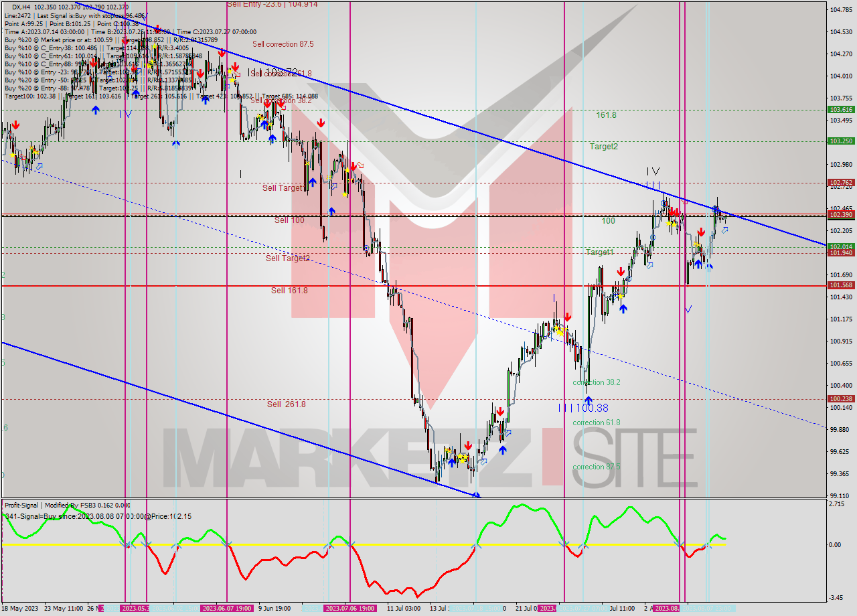Select the '341-Signal=Buy since' indicator text

98,516
